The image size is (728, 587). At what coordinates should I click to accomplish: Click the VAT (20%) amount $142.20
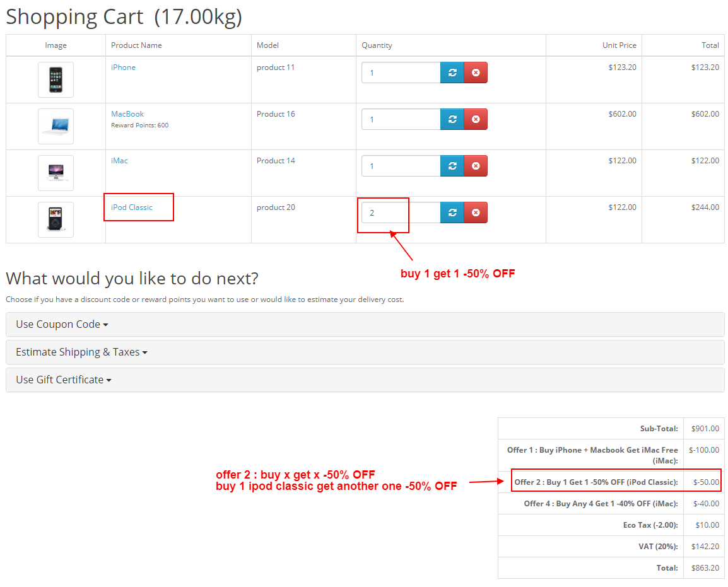[x=705, y=547]
